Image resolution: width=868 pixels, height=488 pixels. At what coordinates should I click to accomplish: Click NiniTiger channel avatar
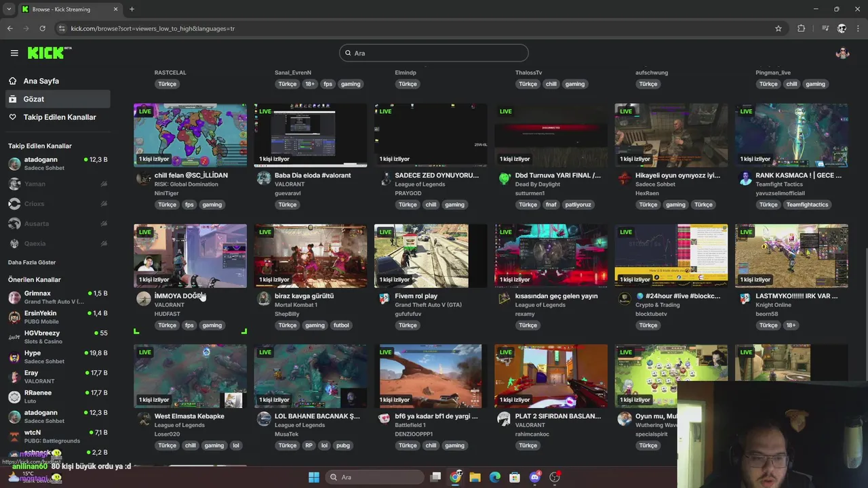144,178
